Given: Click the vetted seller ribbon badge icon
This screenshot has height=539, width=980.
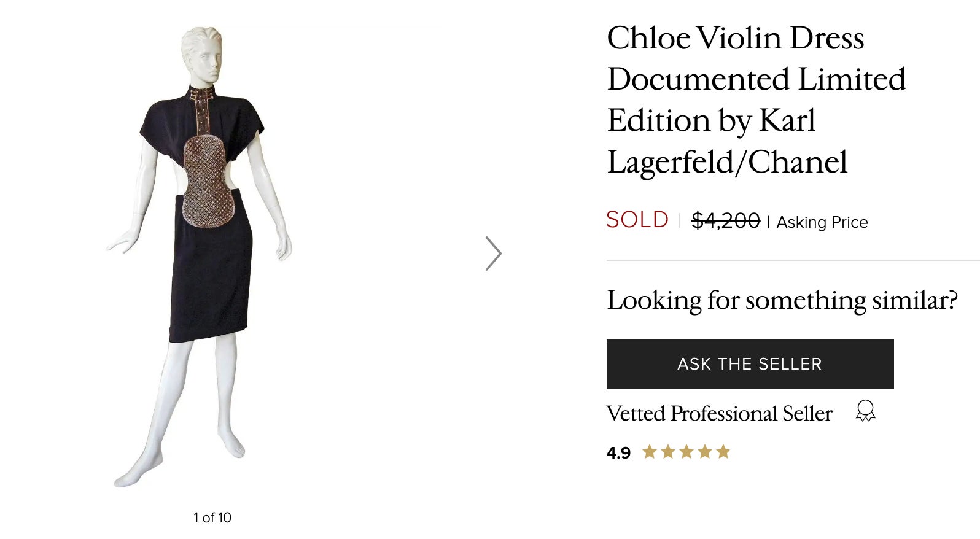Looking at the screenshot, I should (x=865, y=411).
